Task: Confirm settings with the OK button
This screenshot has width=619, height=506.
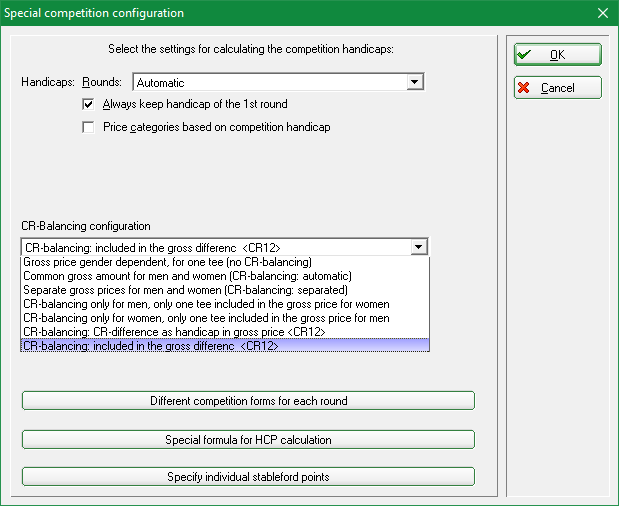Action: [x=557, y=54]
